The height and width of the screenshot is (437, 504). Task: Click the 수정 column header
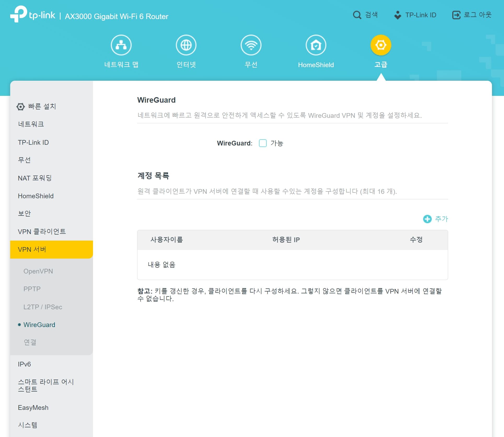pos(416,240)
